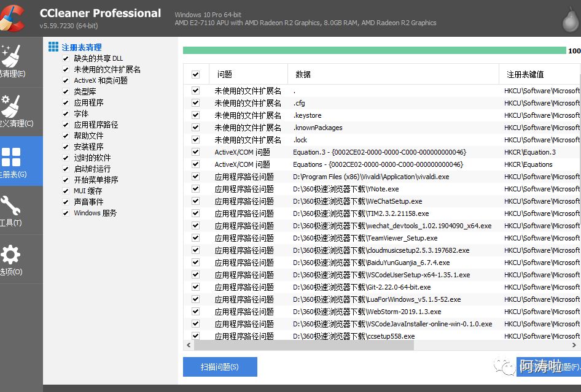Click the 注册表清理 heading text

point(82,47)
